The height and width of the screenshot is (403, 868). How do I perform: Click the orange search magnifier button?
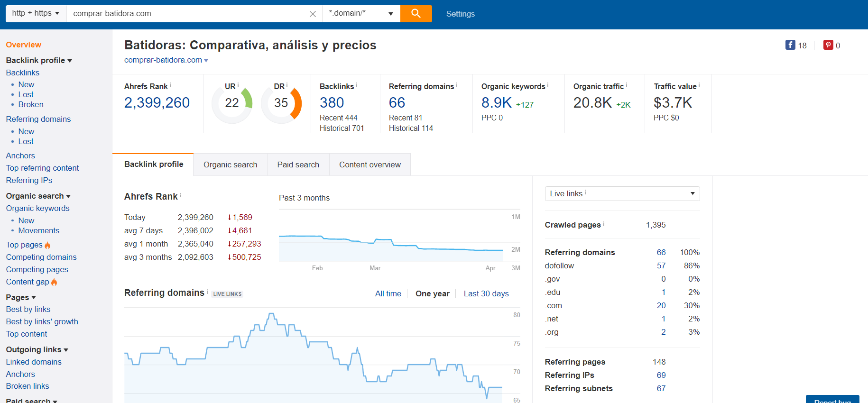coord(416,14)
